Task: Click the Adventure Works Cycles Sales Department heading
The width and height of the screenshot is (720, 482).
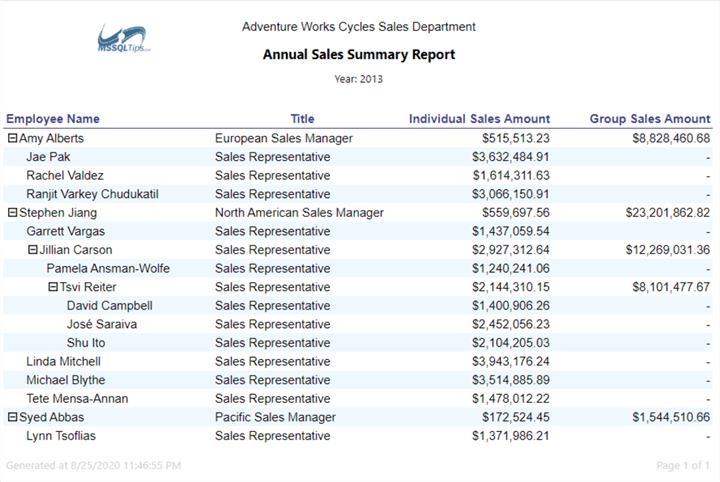Action: tap(359, 27)
